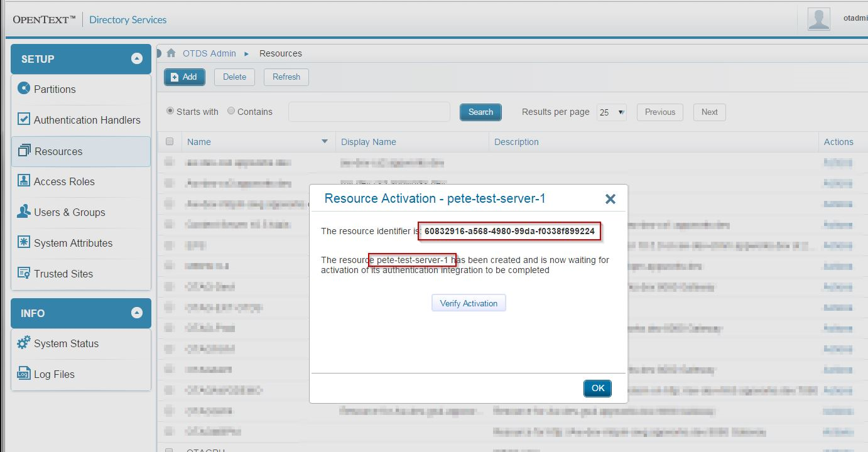Click the OpenText logo

point(44,19)
